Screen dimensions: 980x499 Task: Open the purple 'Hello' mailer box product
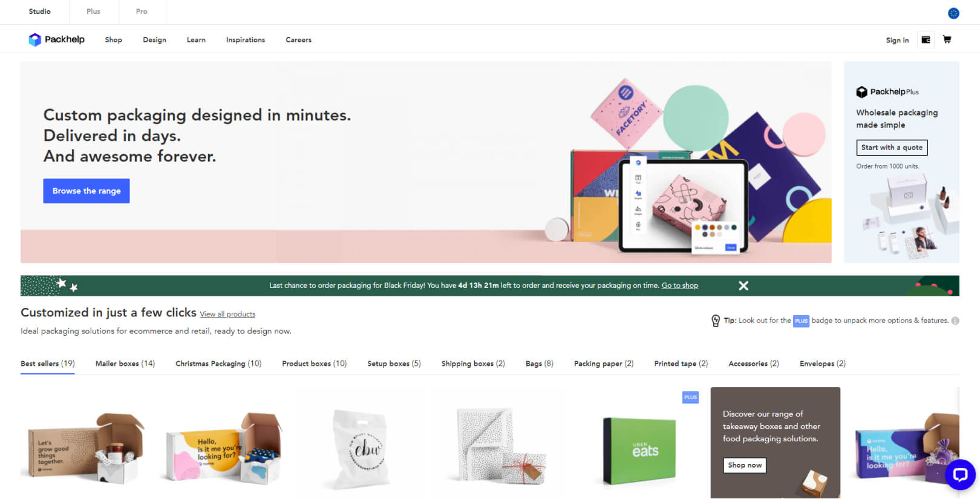[x=907, y=448]
